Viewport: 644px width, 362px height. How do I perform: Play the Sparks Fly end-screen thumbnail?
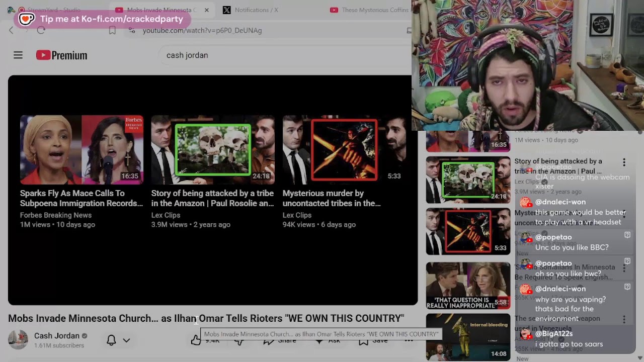click(82, 149)
